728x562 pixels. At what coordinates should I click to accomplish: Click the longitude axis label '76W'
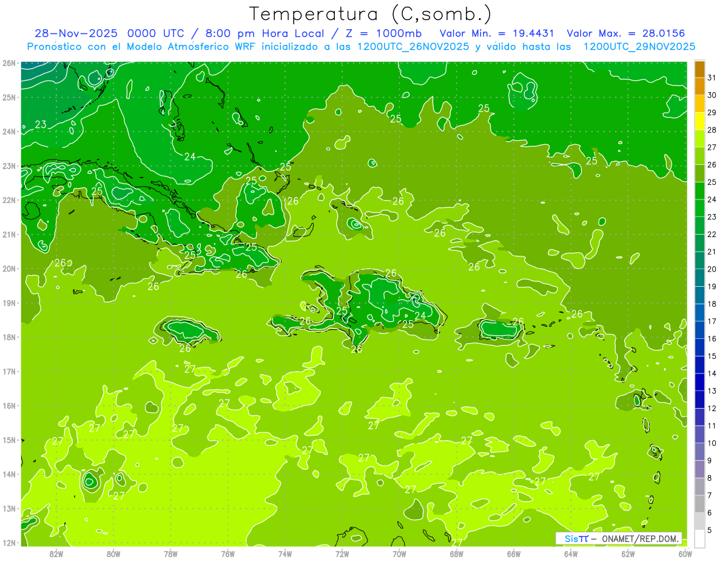pos(228,554)
